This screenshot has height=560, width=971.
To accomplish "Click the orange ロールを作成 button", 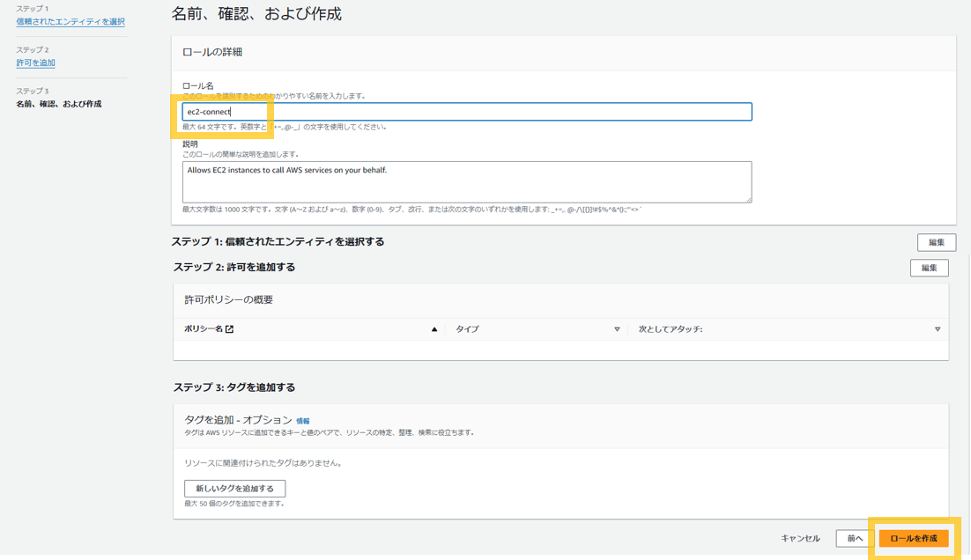I will (x=914, y=538).
